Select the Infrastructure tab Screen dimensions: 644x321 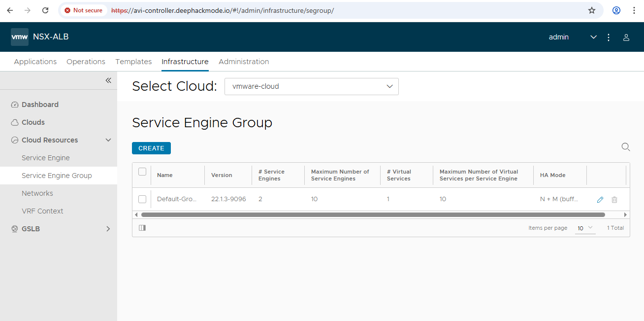point(185,62)
